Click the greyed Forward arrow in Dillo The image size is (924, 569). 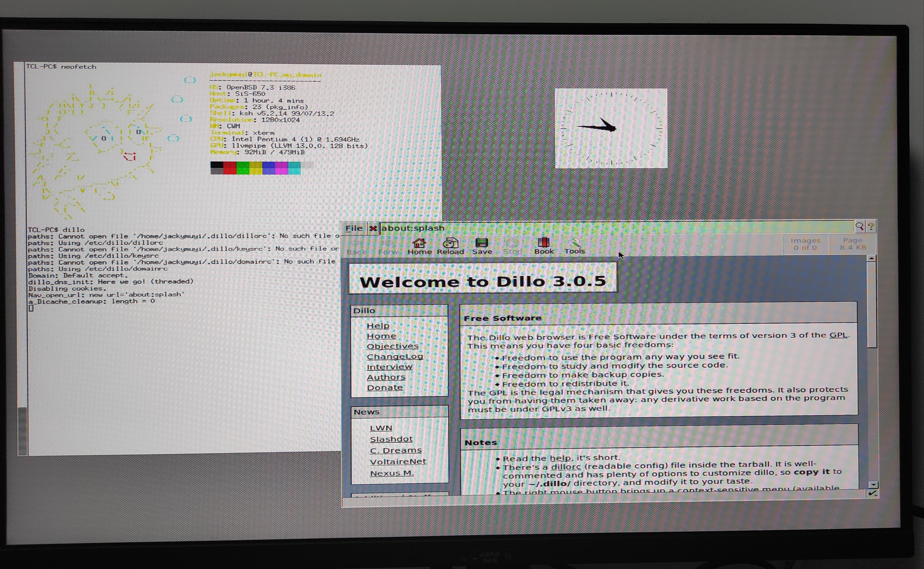pos(388,247)
